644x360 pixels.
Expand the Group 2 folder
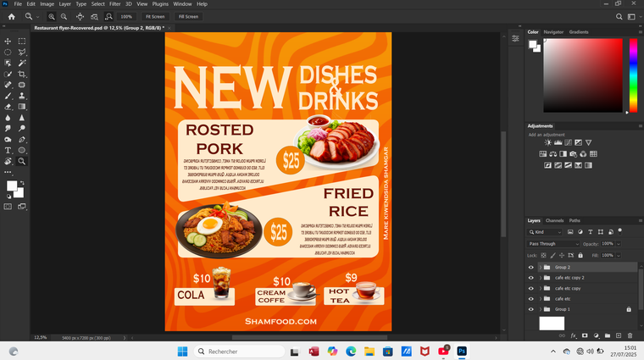pyautogui.click(x=540, y=267)
